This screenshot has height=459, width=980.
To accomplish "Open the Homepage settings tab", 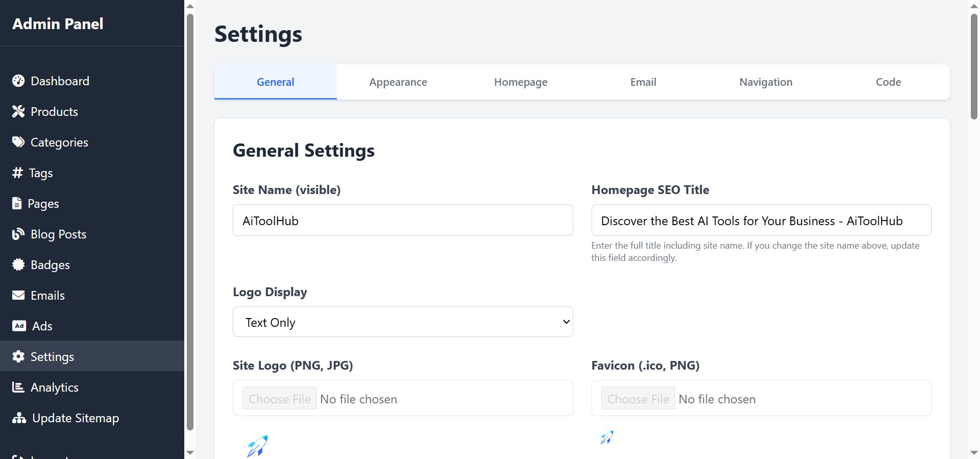I will [521, 82].
